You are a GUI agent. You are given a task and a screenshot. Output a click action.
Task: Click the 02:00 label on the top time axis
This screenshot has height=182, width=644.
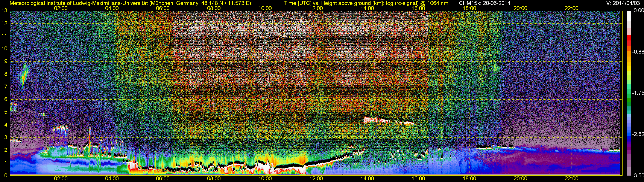click(61, 8)
